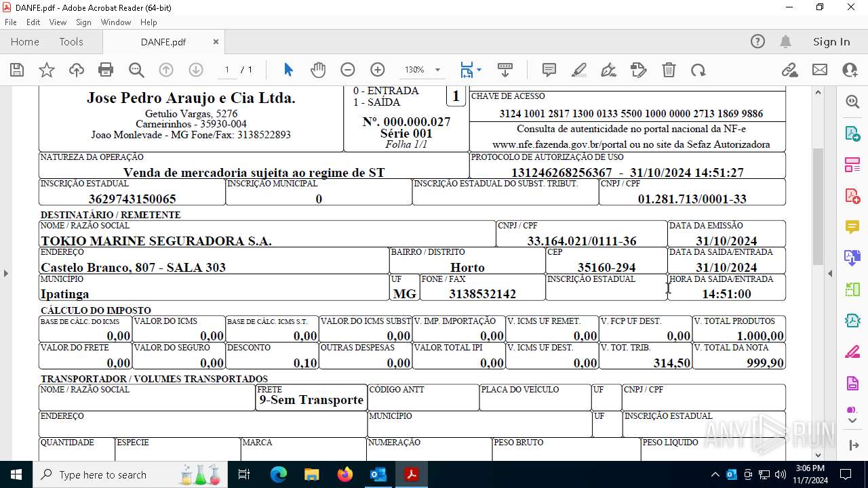Open the Help menu
Viewport: 868px width, 488px height.
point(149,22)
